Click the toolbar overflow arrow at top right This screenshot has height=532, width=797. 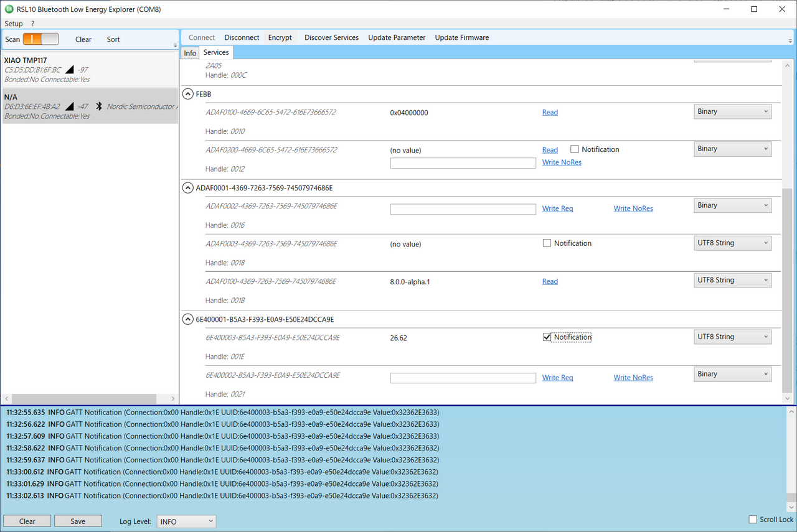[x=790, y=40]
